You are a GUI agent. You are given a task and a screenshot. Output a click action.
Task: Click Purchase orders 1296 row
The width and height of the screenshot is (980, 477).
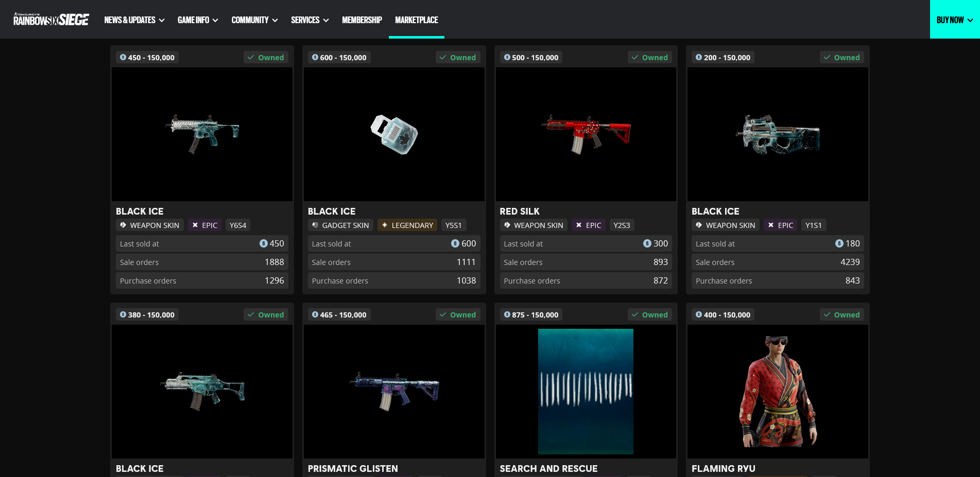(202, 280)
